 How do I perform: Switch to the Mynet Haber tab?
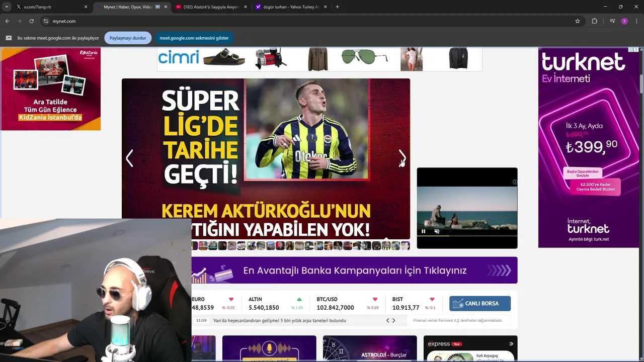[132, 7]
